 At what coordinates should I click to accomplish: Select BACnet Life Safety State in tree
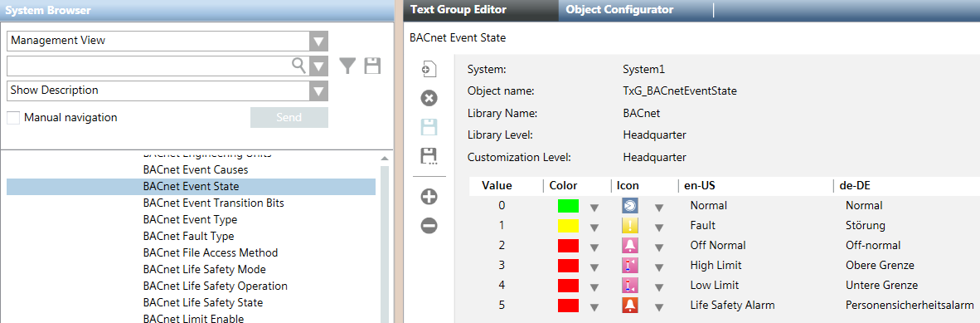pos(202,302)
